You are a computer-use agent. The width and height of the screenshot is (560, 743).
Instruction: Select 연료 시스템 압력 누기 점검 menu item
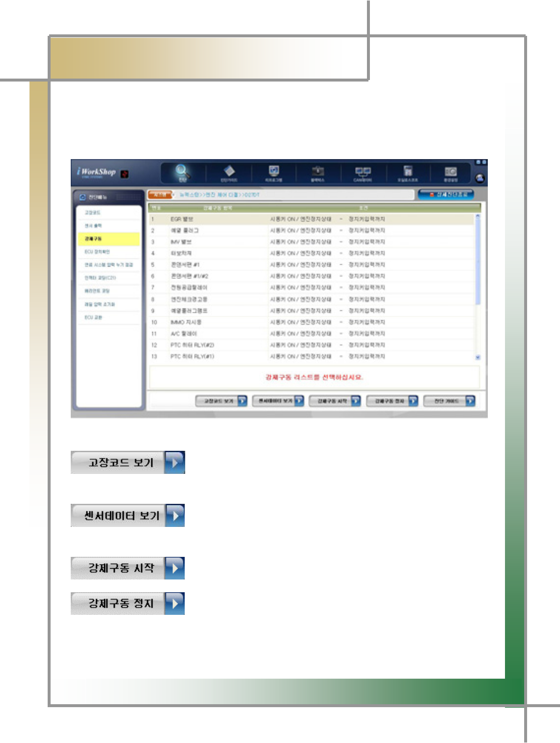(x=109, y=265)
